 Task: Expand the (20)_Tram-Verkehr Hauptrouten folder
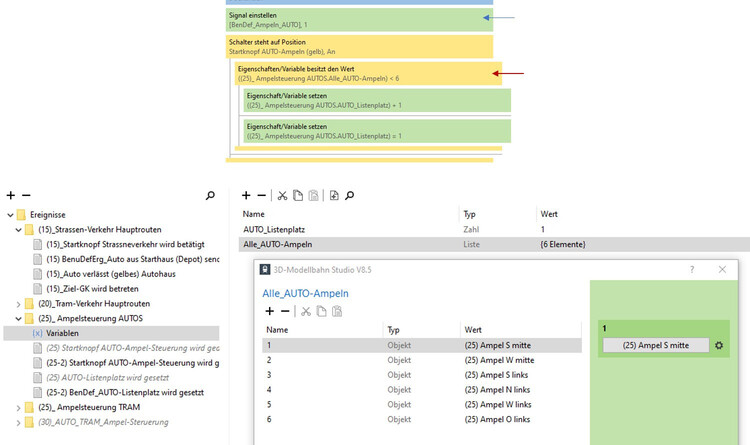pyautogui.click(x=19, y=303)
